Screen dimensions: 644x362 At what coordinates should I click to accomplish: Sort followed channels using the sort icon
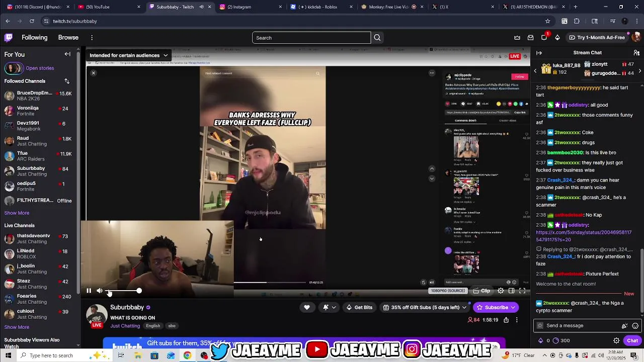(x=67, y=81)
